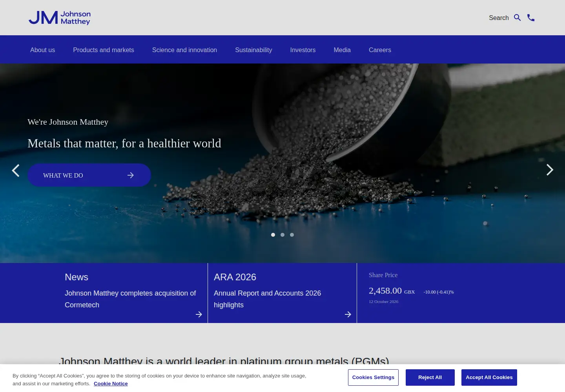Image resolution: width=565 pixels, height=392 pixels.
Task: Open Cormetech acquisition news story
Action: pyautogui.click(x=130, y=299)
